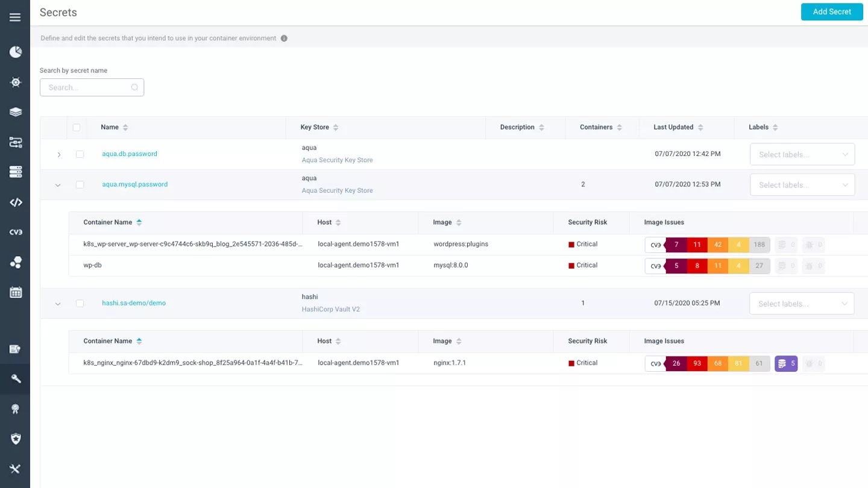Sort by Host under aqua.mysql.password
Viewport: 868px width, 488px height.
pos(338,223)
